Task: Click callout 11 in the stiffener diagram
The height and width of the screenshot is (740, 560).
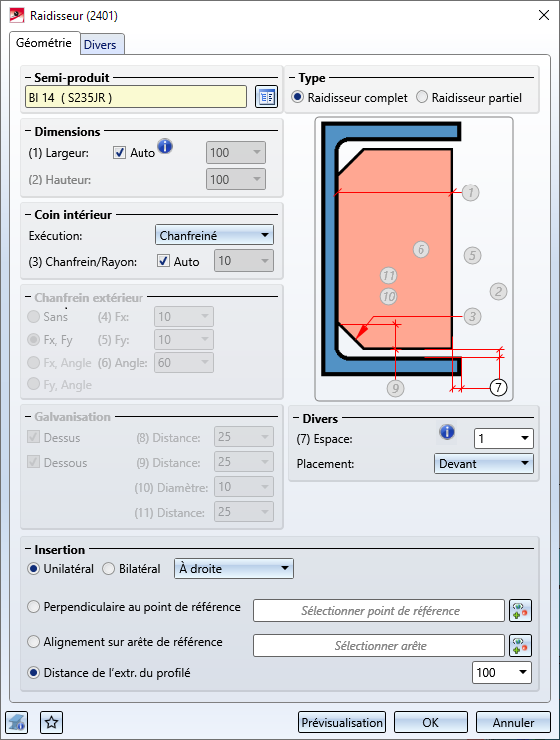Action: coord(388,275)
